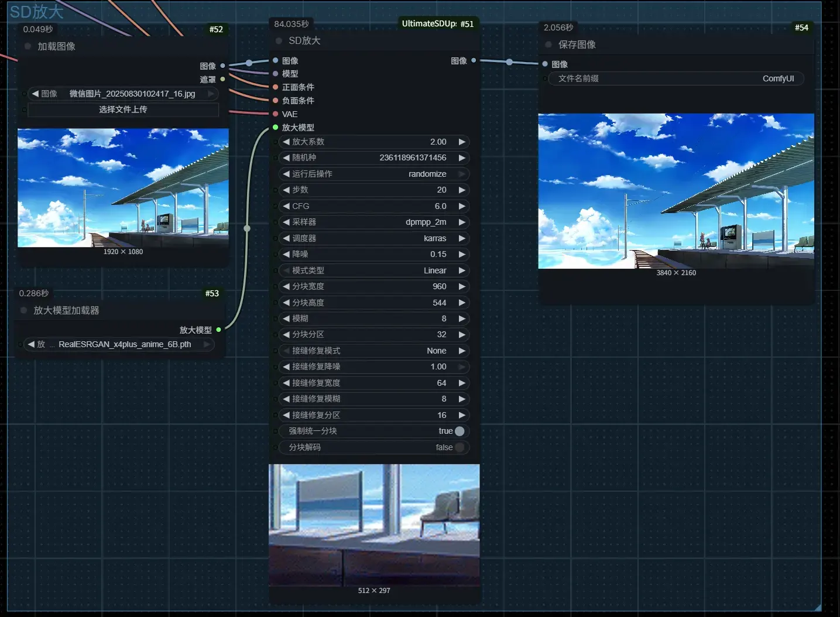Click the #52 node ID badge
Screen dimensions: 840x617
point(216,29)
